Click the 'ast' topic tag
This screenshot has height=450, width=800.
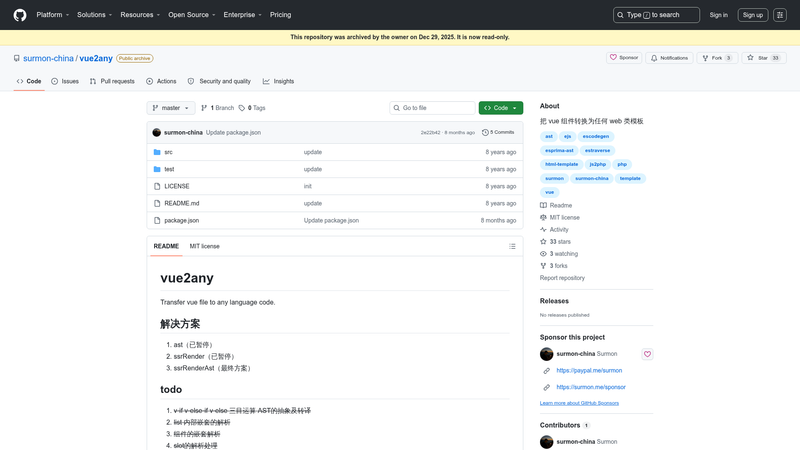pyautogui.click(x=548, y=136)
